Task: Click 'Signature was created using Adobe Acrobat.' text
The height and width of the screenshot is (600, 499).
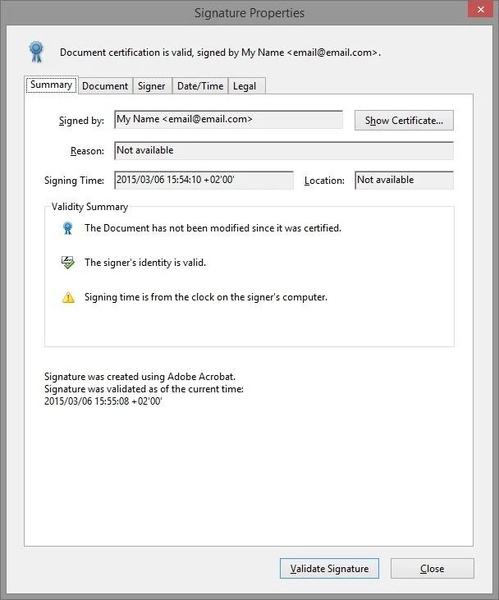Action: pos(140,377)
